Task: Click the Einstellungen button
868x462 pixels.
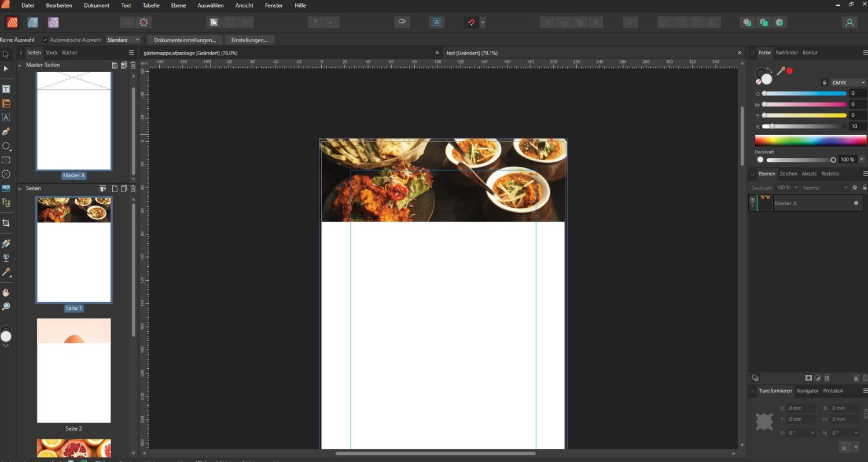Action: pos(249,39)
